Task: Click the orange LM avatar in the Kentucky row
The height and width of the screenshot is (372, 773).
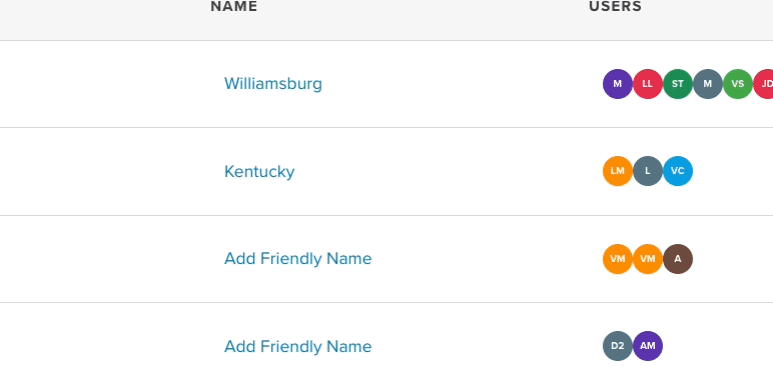Action: pyautogui.click(x=617, y=171)
